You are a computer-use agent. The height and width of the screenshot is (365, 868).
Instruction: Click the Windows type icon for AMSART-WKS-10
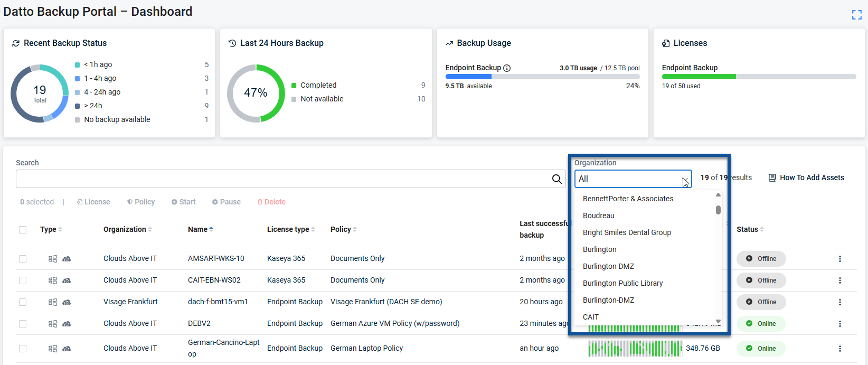(x=52, y=259)
